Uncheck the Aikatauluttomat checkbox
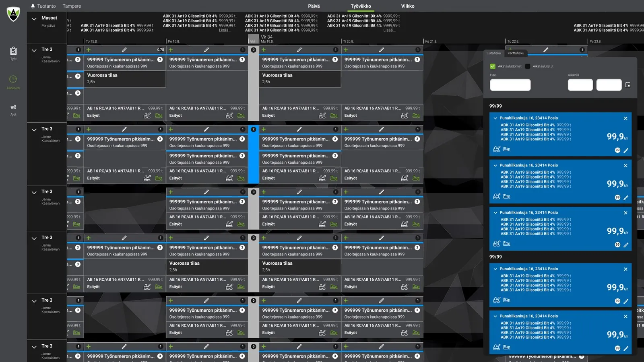The image size is (644, 362). (x=493, y=66)
